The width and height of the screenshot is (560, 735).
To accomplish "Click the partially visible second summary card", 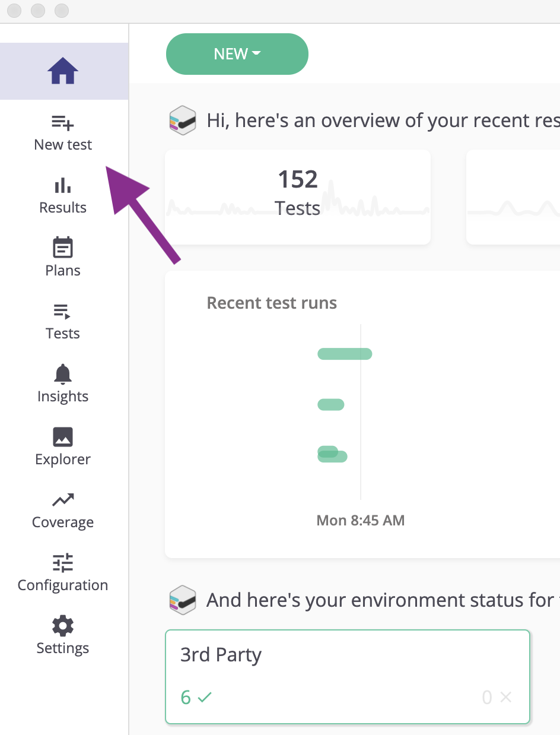I will tap(513, 197).
